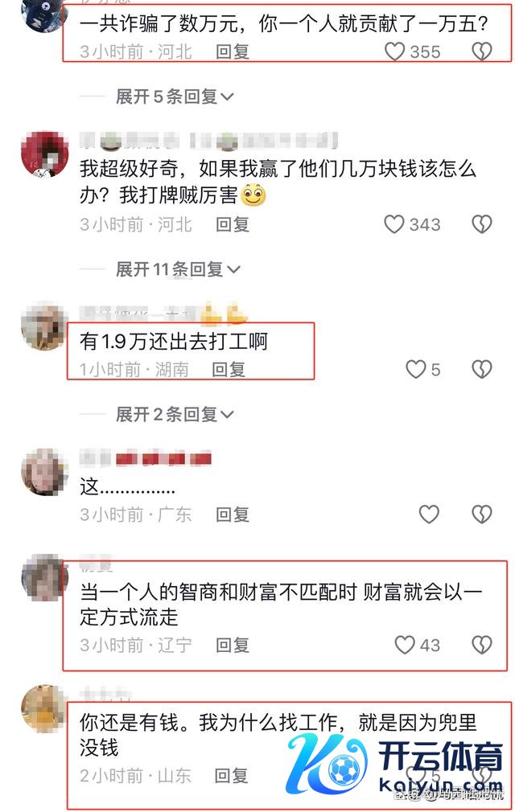Dislike the 湖南 comment with broken heart
This screenshot has height=812, width=515.
(482, 369)
